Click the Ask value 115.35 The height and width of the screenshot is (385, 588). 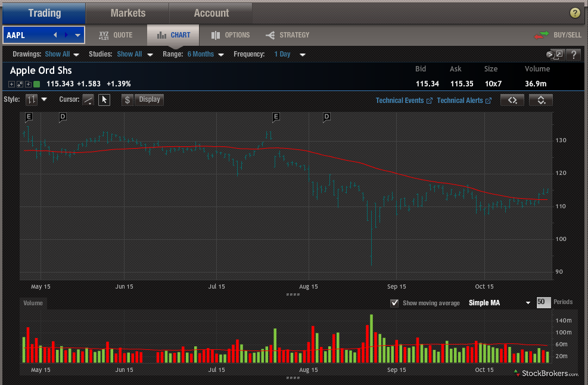tap(462, 84)
